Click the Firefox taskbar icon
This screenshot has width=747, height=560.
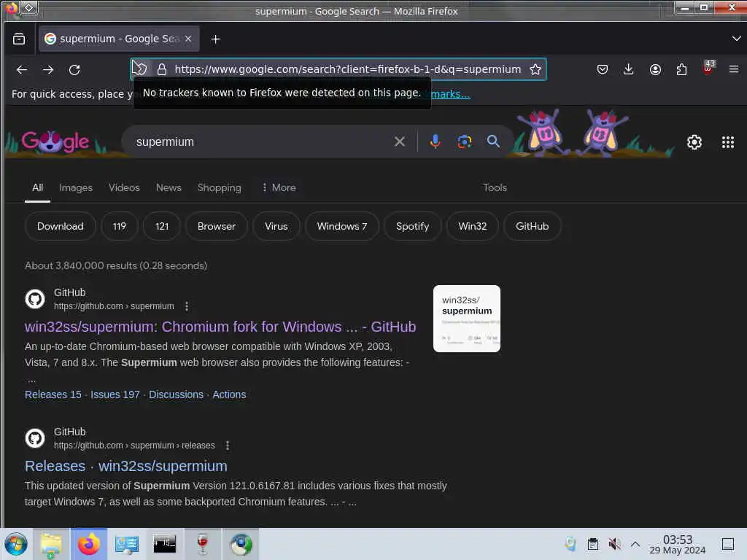(x=88, y=544)
